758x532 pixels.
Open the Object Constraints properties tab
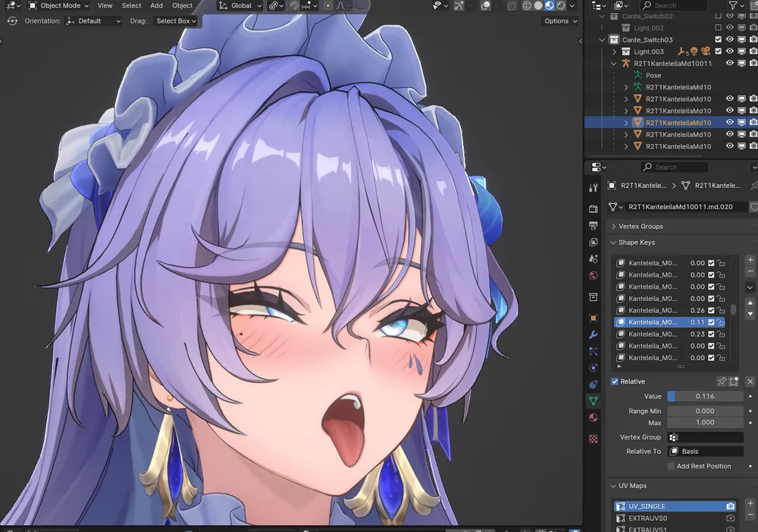click(594, 385)
